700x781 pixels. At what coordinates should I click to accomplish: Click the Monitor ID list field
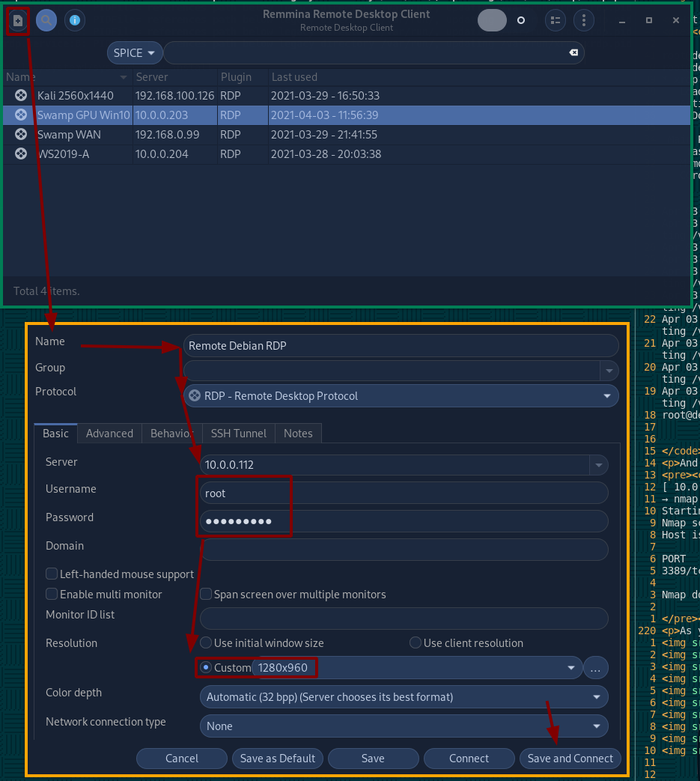[x=404, y=619]
